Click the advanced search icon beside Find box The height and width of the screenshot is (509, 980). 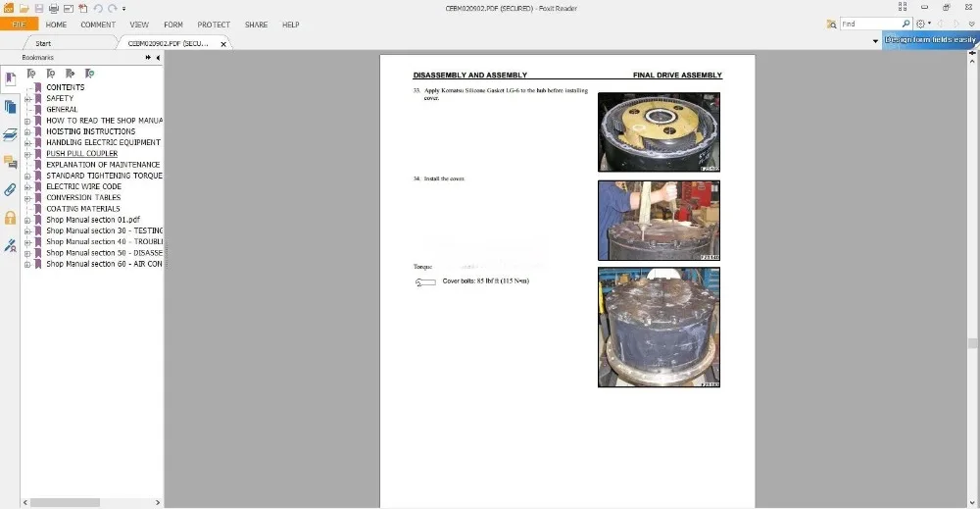click(831, 24)
